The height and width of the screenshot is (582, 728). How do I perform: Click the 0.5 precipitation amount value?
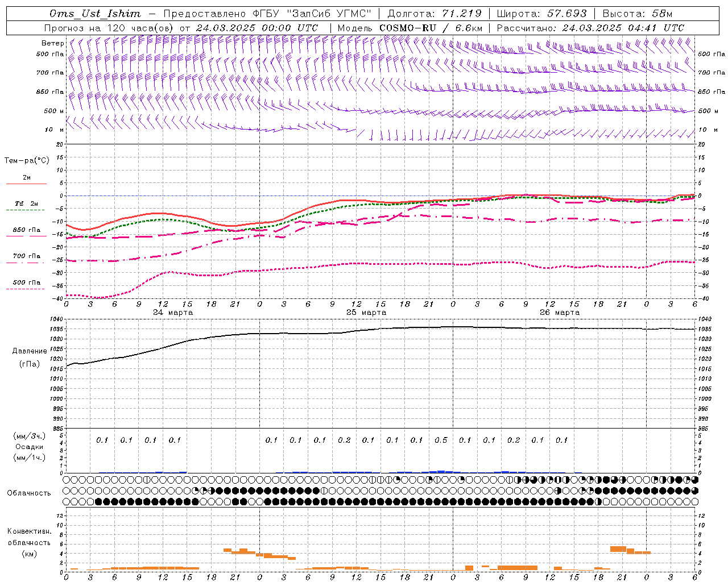pyautogui.click(x=441, y=440)
